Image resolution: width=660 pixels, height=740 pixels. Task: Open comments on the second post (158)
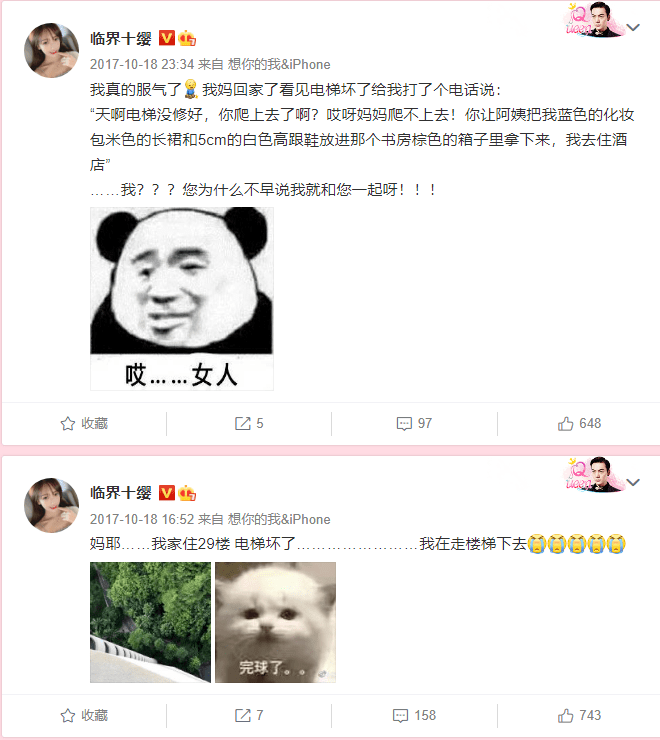(x=414, y=715)
